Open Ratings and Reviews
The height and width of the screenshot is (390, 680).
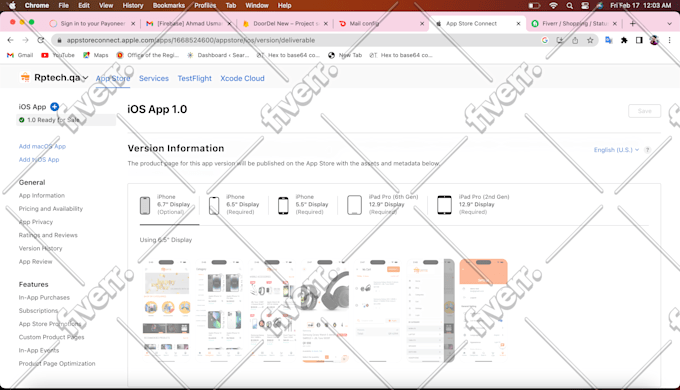pyautogui.click(x=48, y=235)
